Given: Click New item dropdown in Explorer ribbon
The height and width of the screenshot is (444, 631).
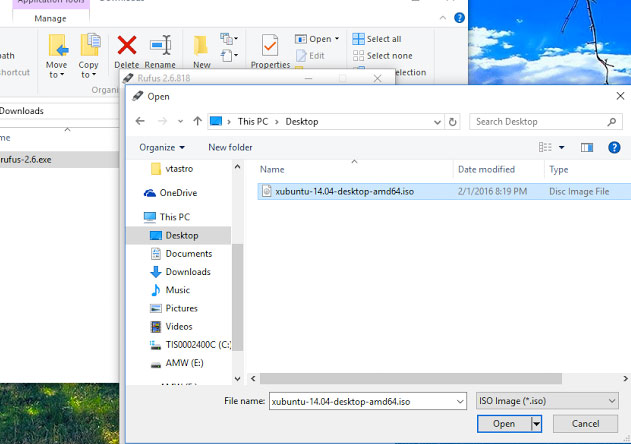Looking at the screenshot, I should (229, 39).
